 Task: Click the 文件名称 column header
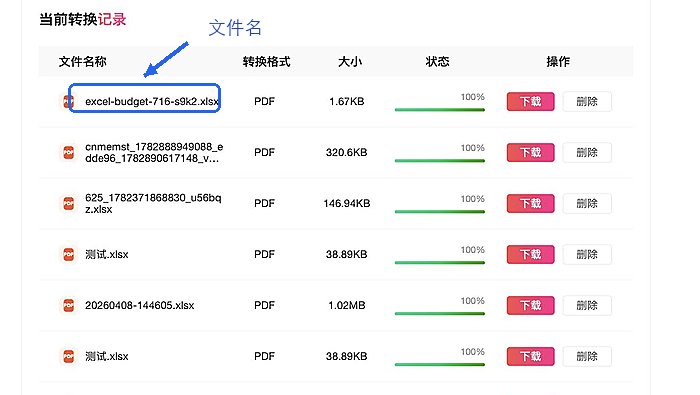pos(83,62)
